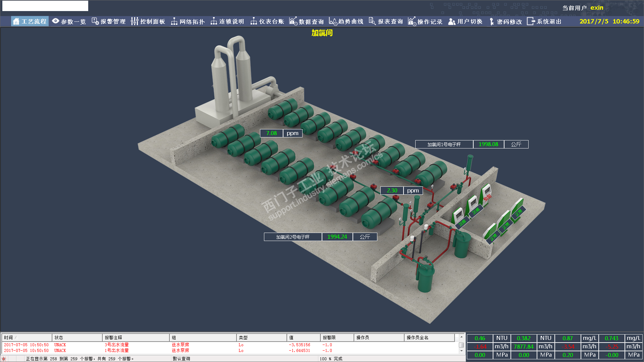Open 工艺流程 process flow home
The width and height of the screenshot is (644, 362).
[x=30, y=21]
